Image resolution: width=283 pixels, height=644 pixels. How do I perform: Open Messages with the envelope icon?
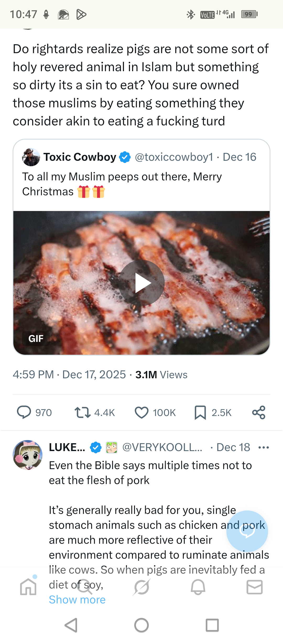(x=254, y=587)
